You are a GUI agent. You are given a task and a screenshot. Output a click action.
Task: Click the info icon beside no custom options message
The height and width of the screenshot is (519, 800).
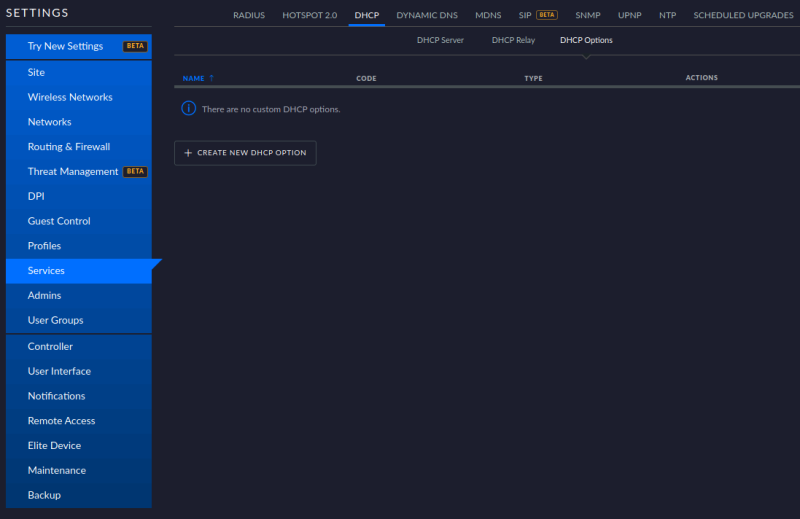(188, 109)
